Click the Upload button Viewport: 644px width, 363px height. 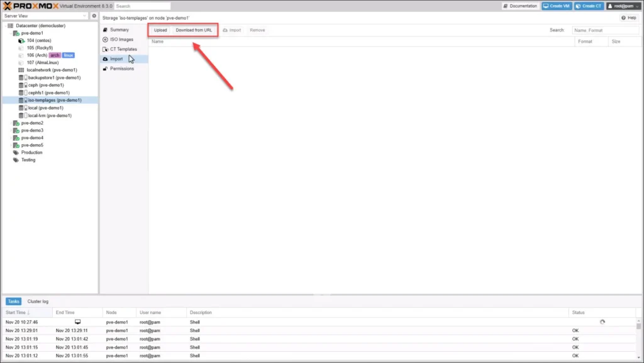[160, 30]
